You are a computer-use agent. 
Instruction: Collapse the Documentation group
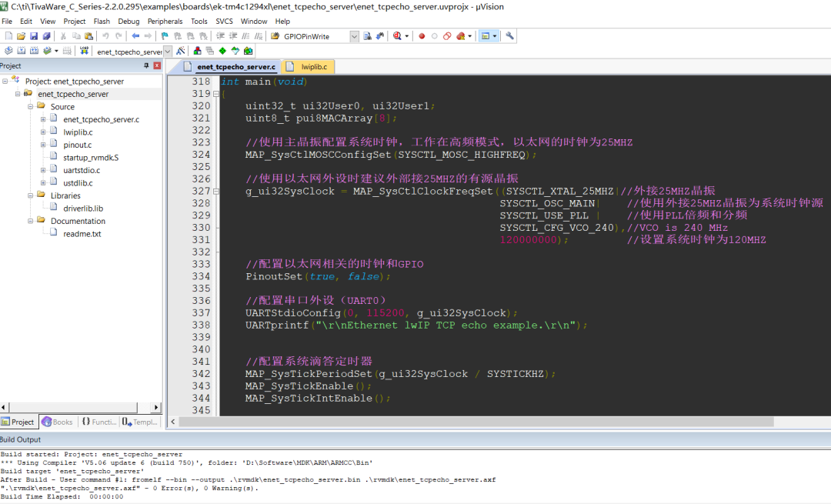tap(30, 221)
